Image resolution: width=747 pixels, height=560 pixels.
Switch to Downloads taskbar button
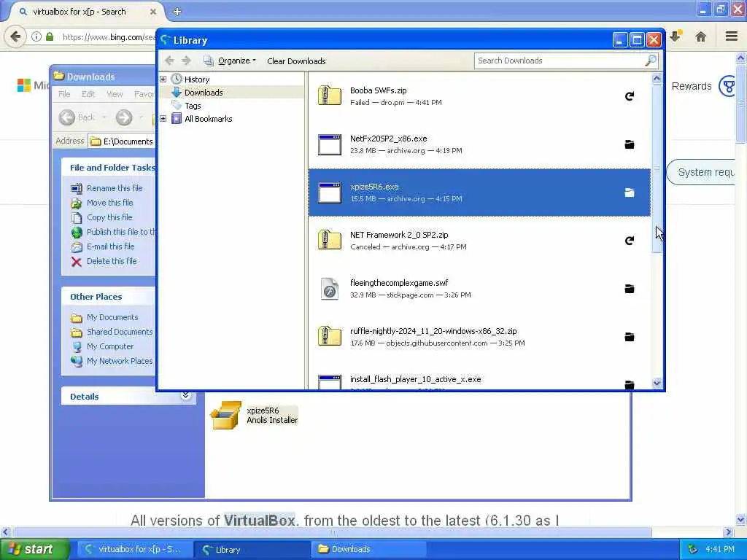point(368,549)
